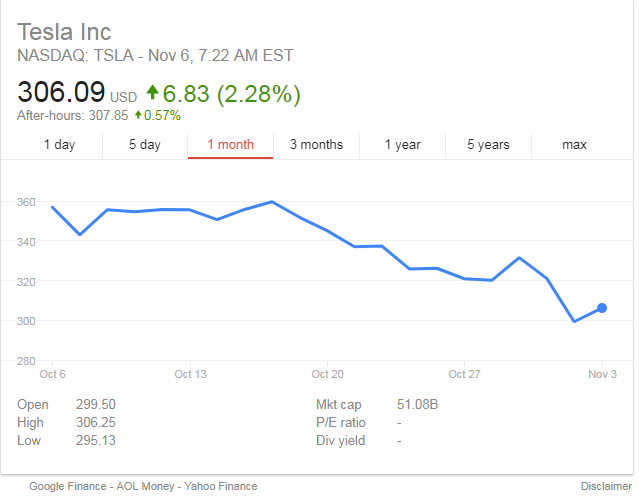Switch to the 5 day range

coord(144,145)
